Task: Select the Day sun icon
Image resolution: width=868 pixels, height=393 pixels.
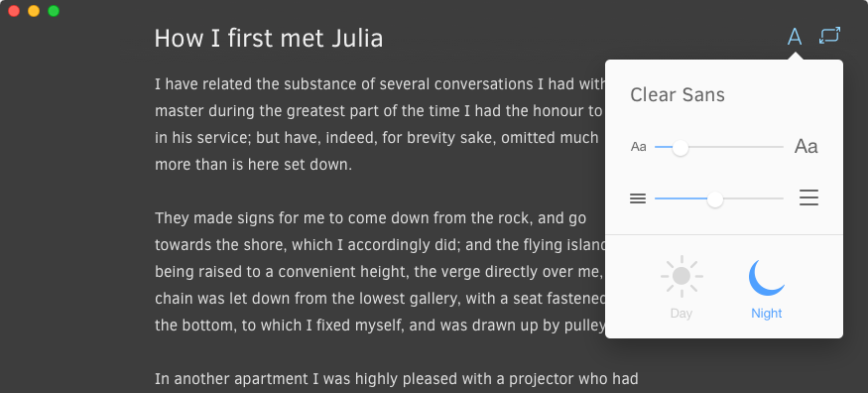Action: tap(682, 276)
